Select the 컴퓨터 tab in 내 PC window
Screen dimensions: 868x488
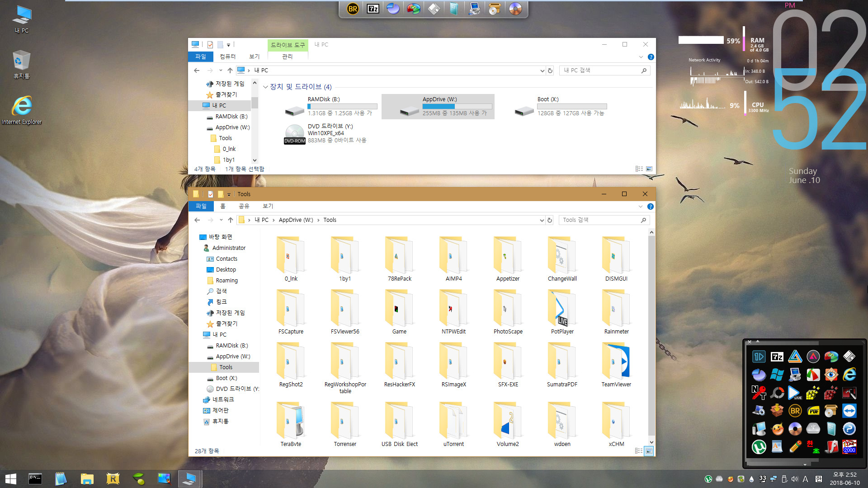coord(227,56)
